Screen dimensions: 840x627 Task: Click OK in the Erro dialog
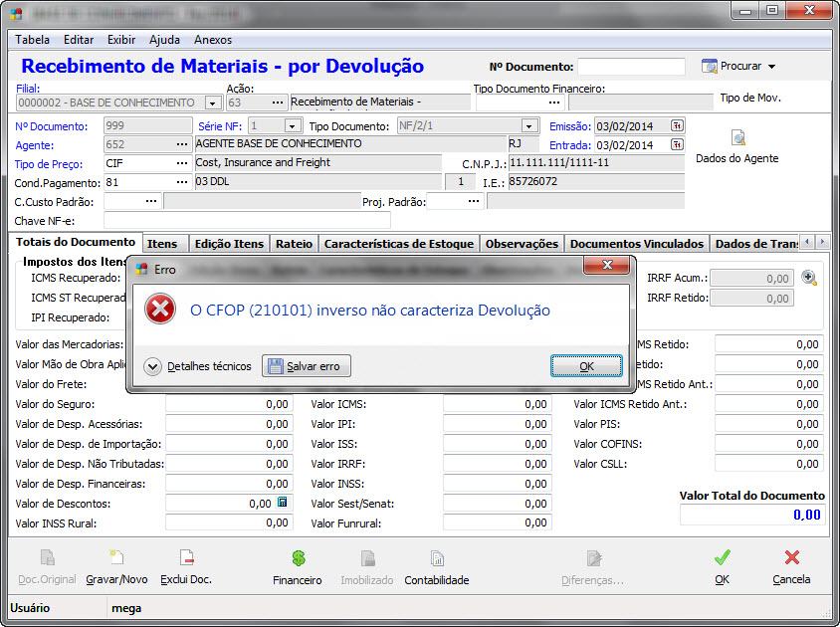pos(586,366)
